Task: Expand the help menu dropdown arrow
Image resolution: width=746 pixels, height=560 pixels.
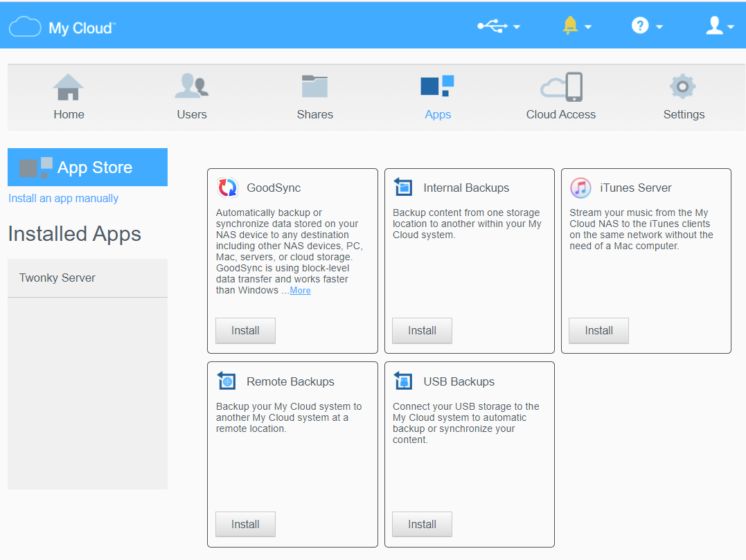Action: tap(659, 27)
